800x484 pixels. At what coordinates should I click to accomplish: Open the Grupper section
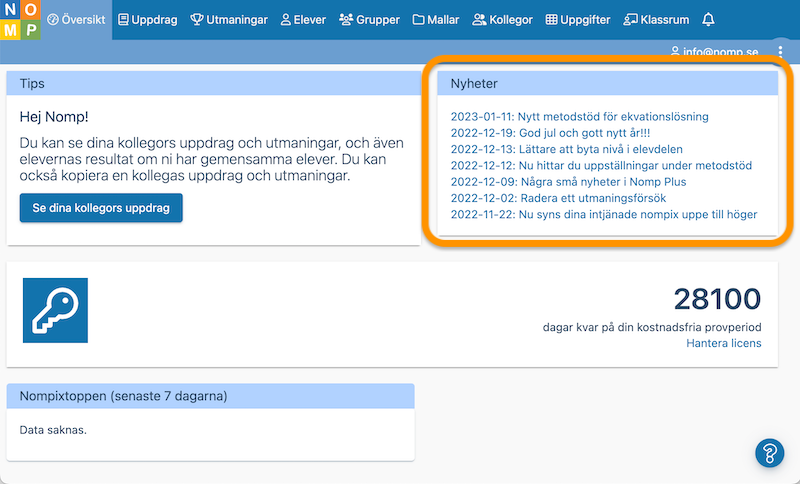(x=369, y=20)
